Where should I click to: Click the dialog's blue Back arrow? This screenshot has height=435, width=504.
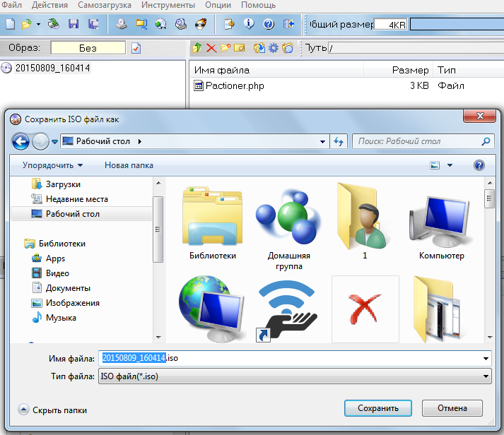click(23, 141)
